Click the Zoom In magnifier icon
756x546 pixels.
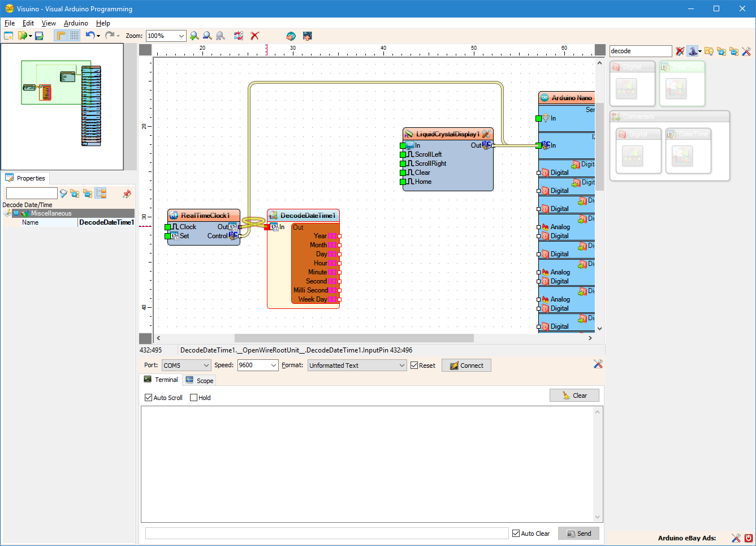pyautogui.click(x=195, y=36)
